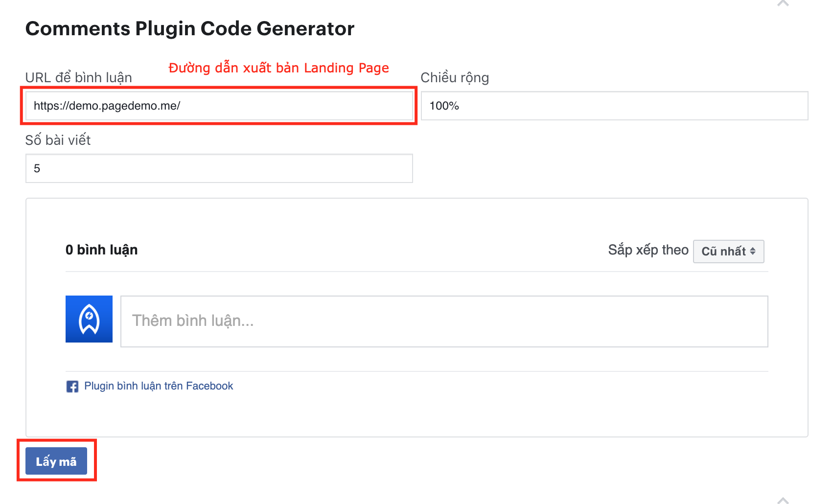Click the "Chiều rộng" field label
The image size is (833, 504).
click(x=455, y=78)
